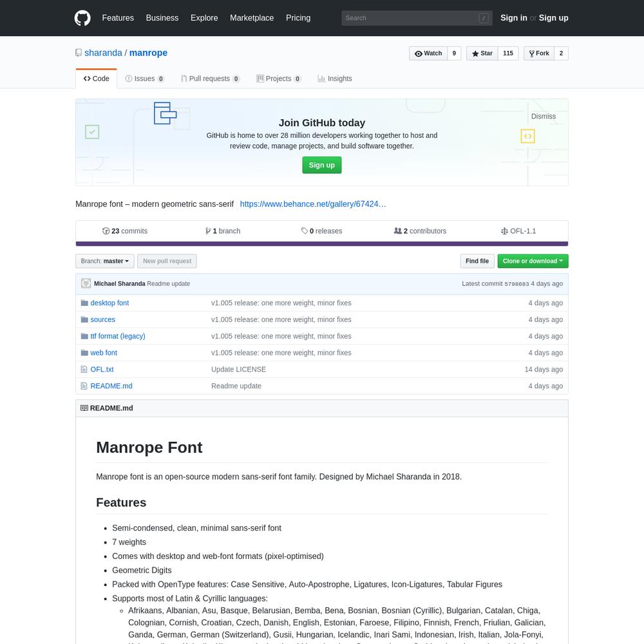644x644 pixels.
Task: Click the license scale icon beside OFL-1.1
Action: point(504,231)
